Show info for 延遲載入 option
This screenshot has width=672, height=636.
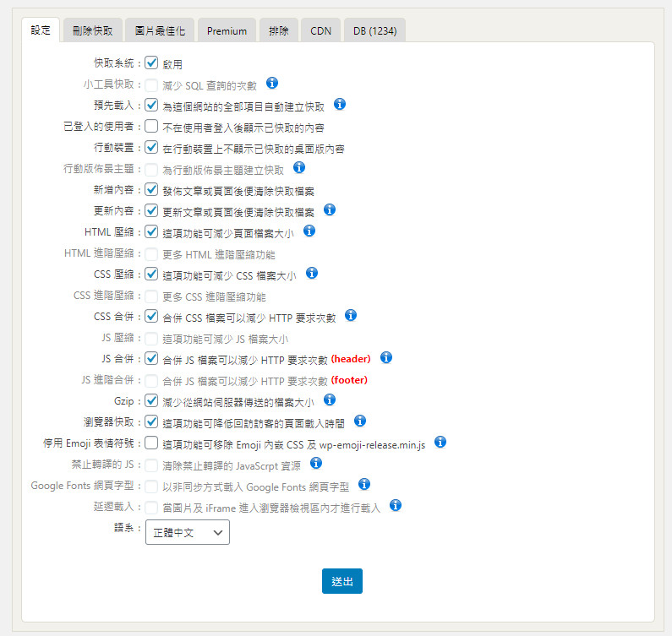[x=395, y=506]
